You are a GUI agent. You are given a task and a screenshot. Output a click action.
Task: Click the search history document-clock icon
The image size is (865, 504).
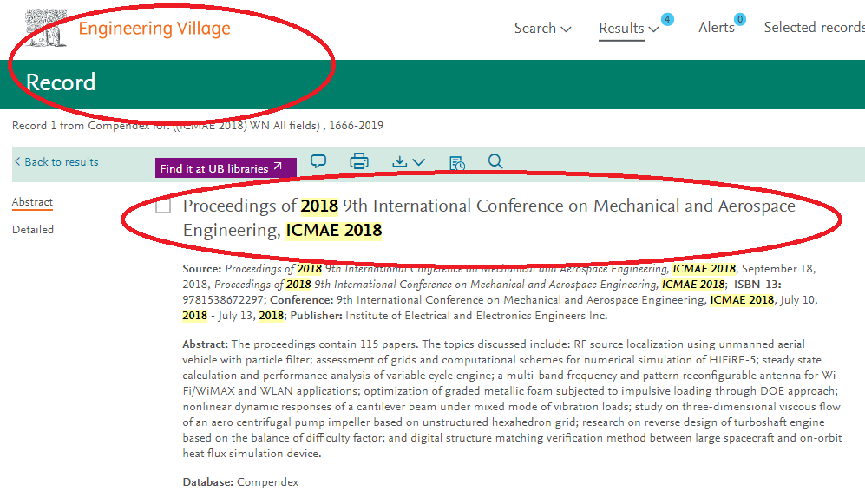coord(456,163)
